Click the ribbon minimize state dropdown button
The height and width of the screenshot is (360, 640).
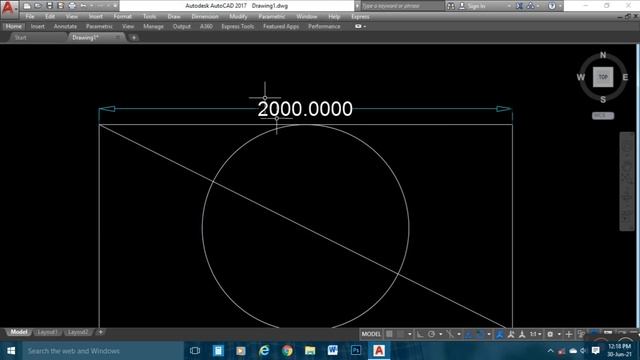tap(360, 27)
